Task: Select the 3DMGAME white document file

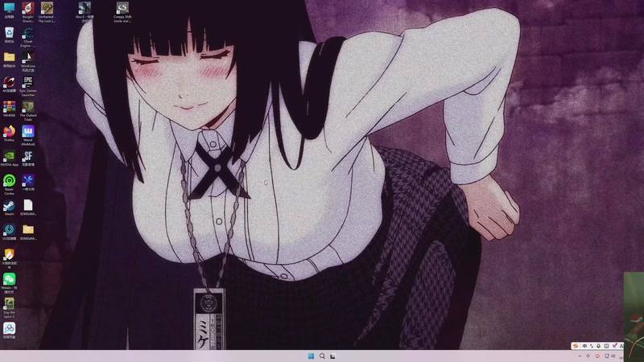Action: (28, 208)
